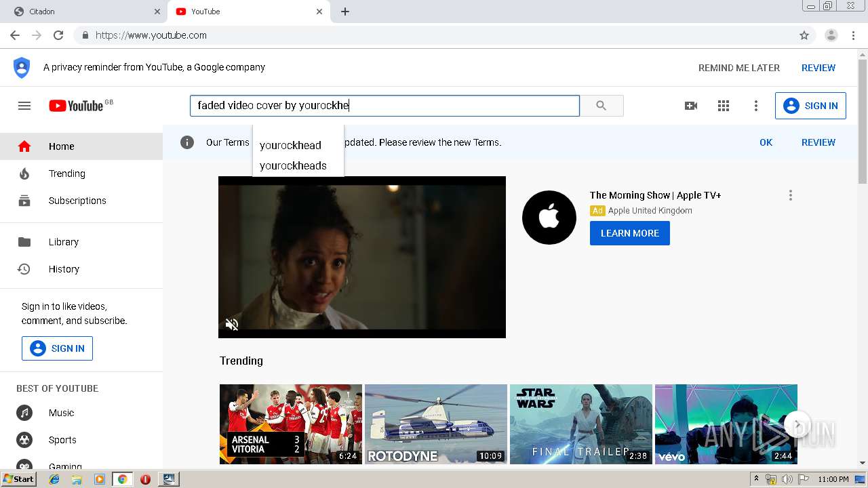868x488 pixels.
Task: Open the Chrome profile avatar
Action: coord(831,35)
